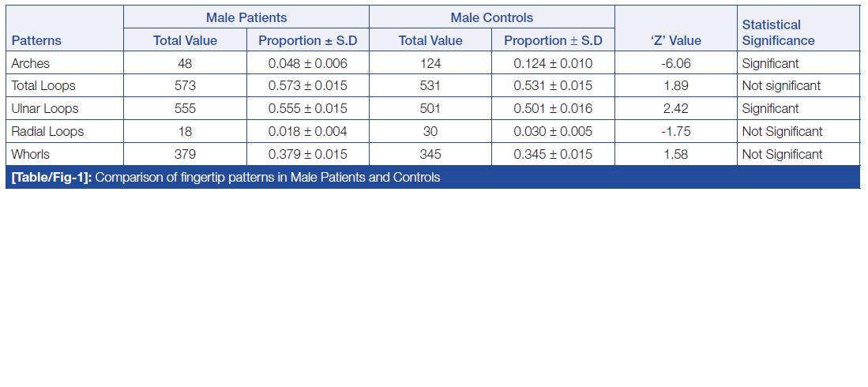Click the Whorls total value 379
The height and width of the screenshot is (387, 868).
click(x=185, y=154)
